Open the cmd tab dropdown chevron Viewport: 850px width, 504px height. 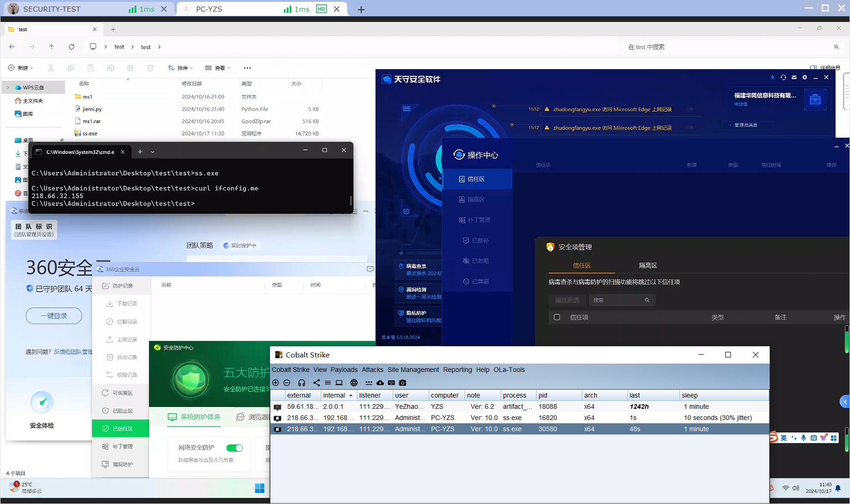tap(152, 152)
